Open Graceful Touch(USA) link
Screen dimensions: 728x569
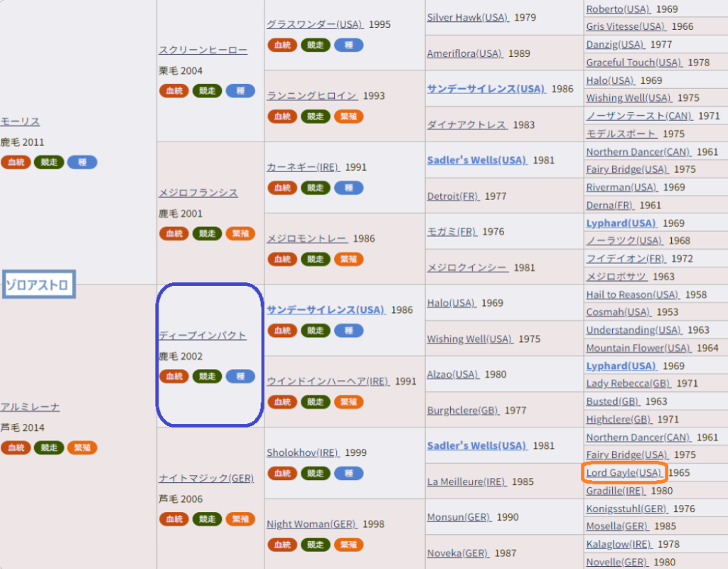click(x=634, y=63)
